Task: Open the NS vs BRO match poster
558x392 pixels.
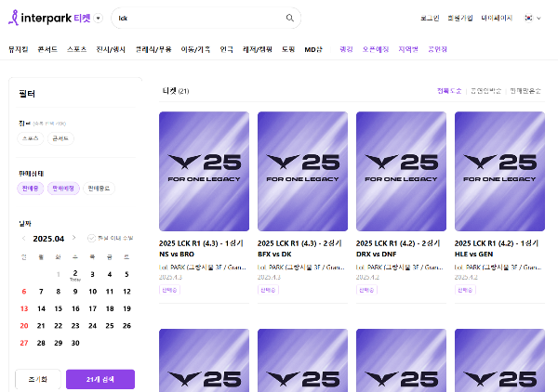Action: 204,171
